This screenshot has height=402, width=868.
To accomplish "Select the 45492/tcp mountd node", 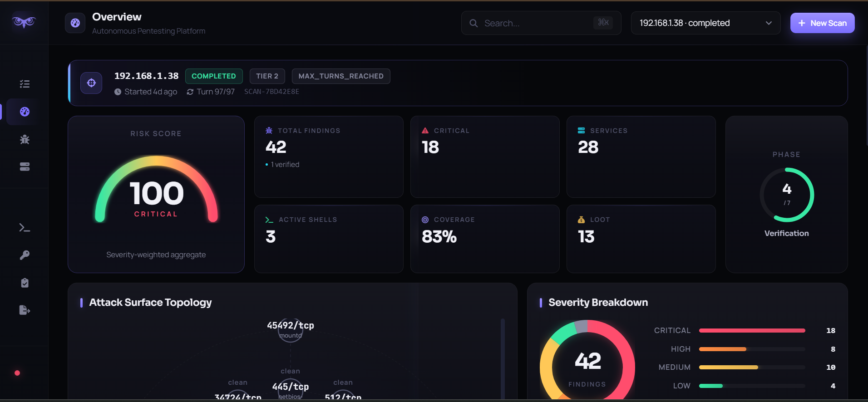I will [291, 330].
